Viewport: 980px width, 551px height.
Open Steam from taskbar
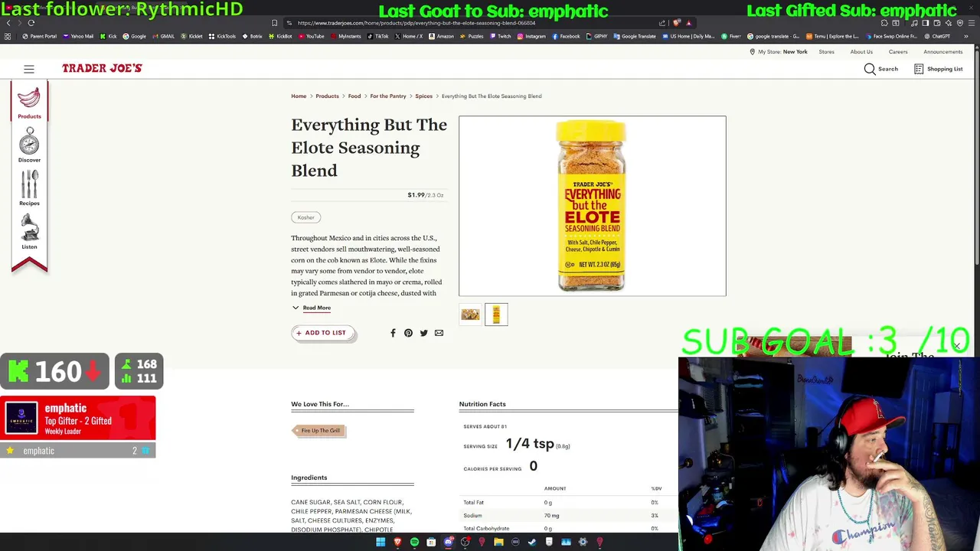pyautogui.click(x=532, y=542)
